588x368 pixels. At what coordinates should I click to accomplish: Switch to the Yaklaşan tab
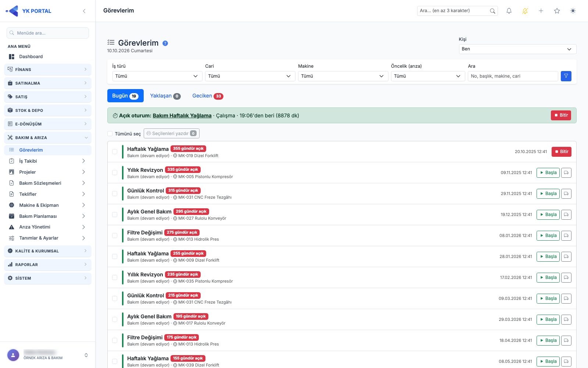click(165, 96)
